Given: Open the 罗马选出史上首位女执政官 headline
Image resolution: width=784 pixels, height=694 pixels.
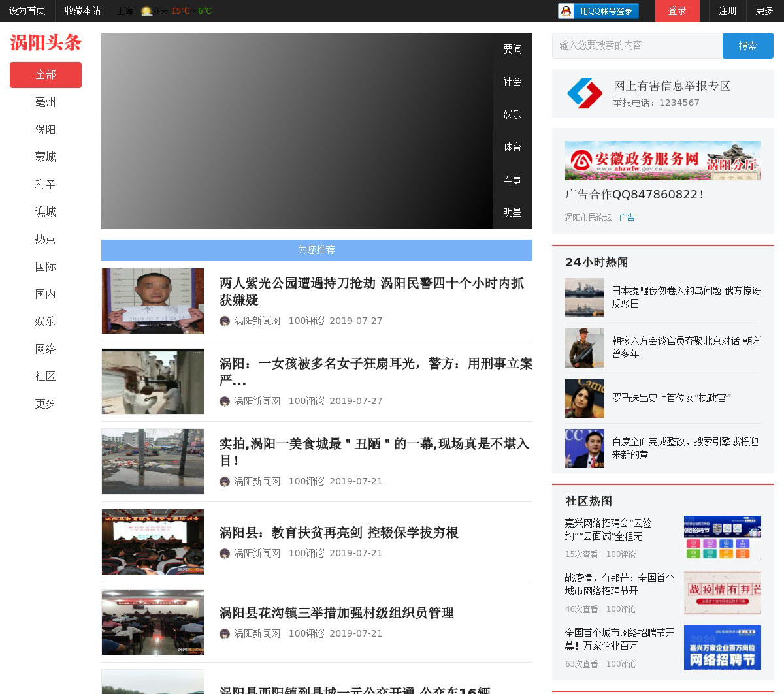Looking at the screenshot, I should click(x=671, y=398).
